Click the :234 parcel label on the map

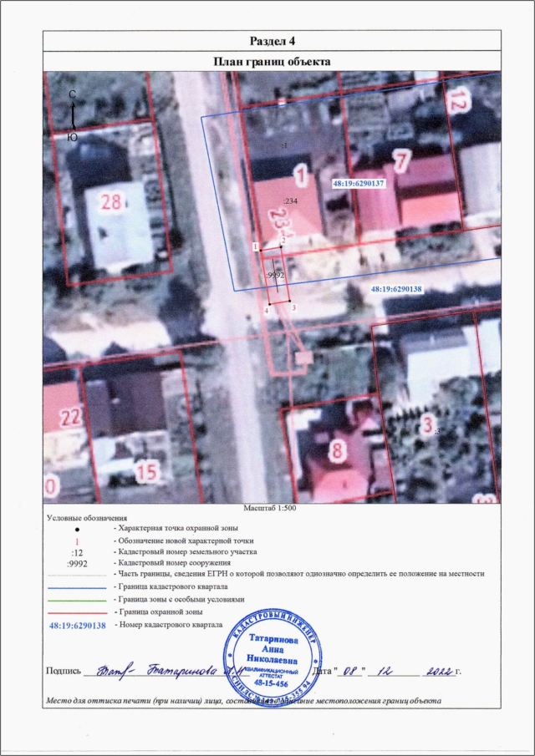click(290, 201)
